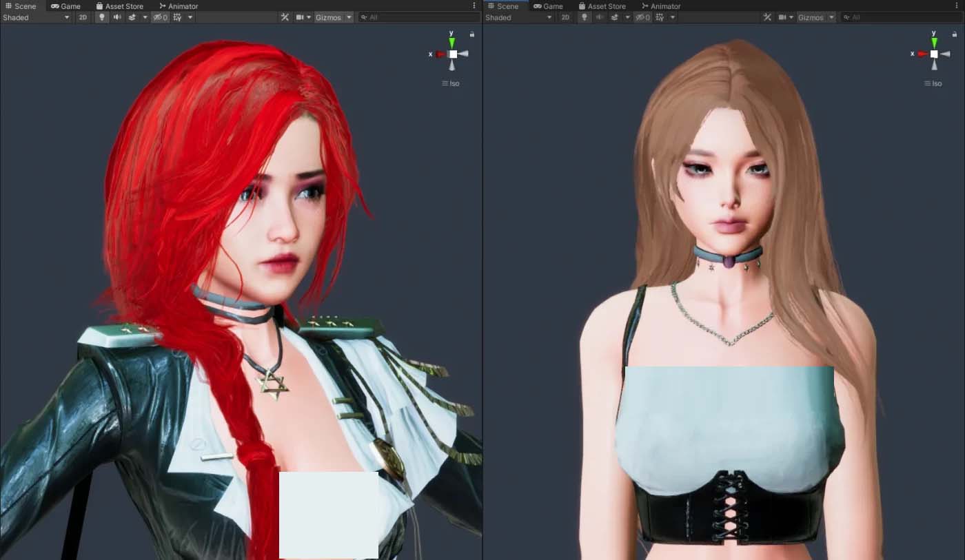965x560 pixels.
Task: Toggle 2D mode in the right Scene view
Action: 565,17
